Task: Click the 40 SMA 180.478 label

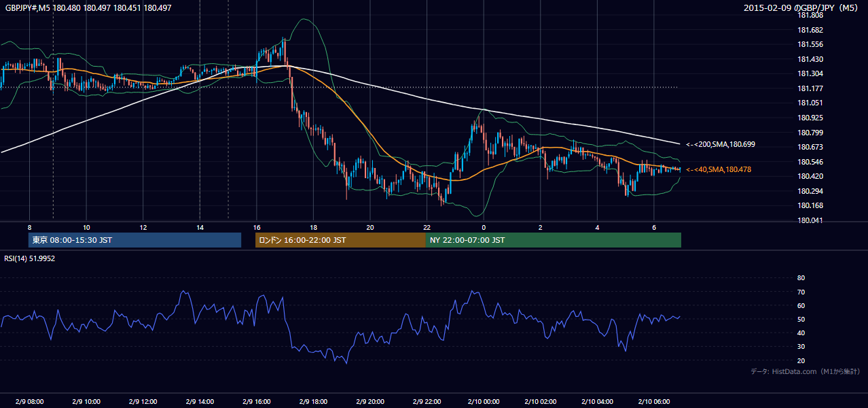Action: click(719, 169)
